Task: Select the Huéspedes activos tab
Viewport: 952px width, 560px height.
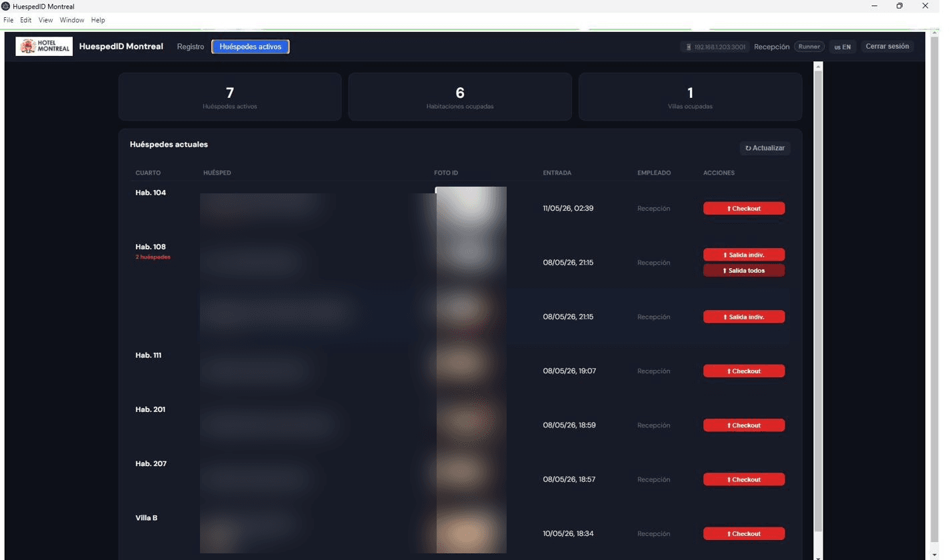Action: [x=251, y=47]
